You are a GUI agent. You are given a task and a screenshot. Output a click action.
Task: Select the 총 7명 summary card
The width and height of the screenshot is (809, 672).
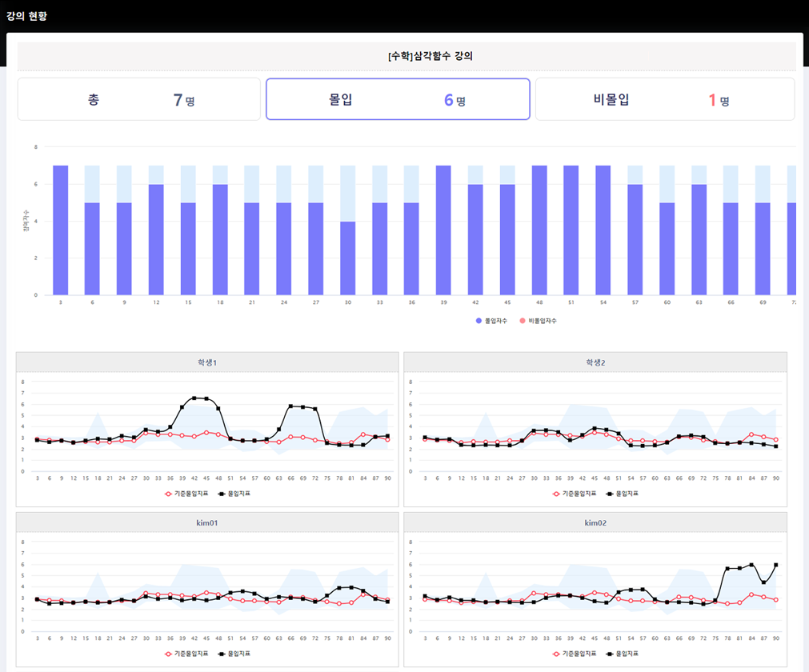(139, 99)
